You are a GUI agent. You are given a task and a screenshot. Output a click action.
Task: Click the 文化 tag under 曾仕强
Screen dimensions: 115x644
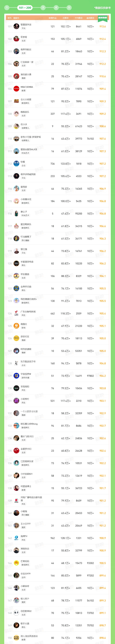click(x=23, y=253)
